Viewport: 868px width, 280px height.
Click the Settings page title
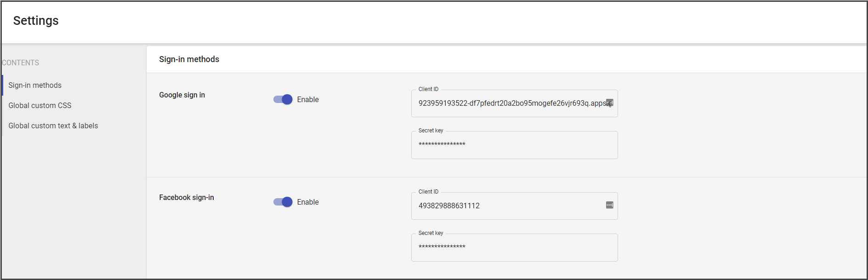point(36,21)
